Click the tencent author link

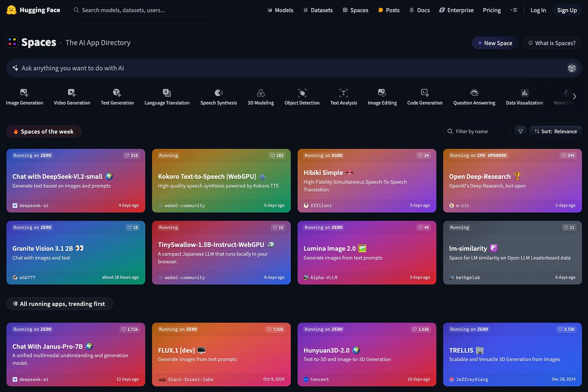[x=316, y=379]
